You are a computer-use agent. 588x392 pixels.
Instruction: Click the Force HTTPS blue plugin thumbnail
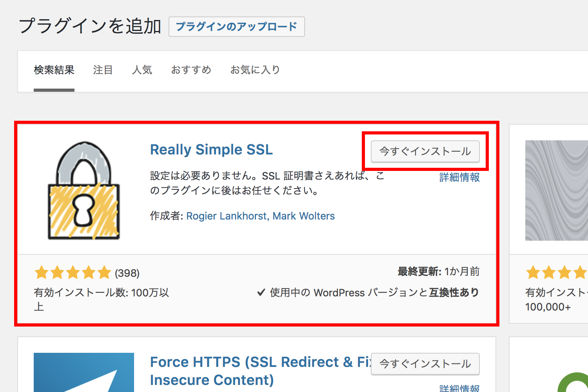84,372
